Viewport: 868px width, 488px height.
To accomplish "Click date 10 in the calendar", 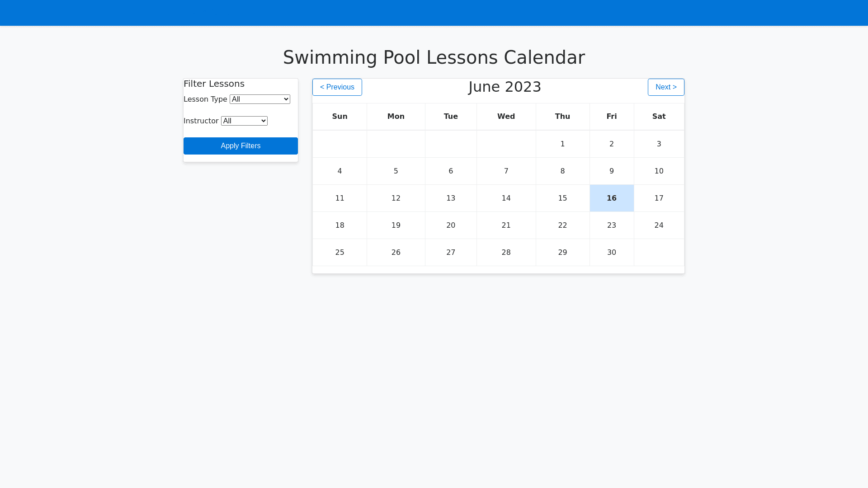I will 659,171.
